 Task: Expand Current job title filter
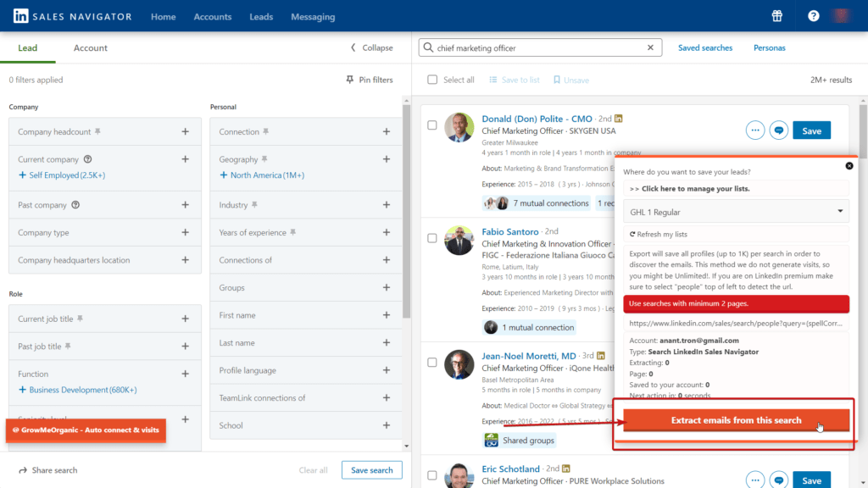point(185,319)
